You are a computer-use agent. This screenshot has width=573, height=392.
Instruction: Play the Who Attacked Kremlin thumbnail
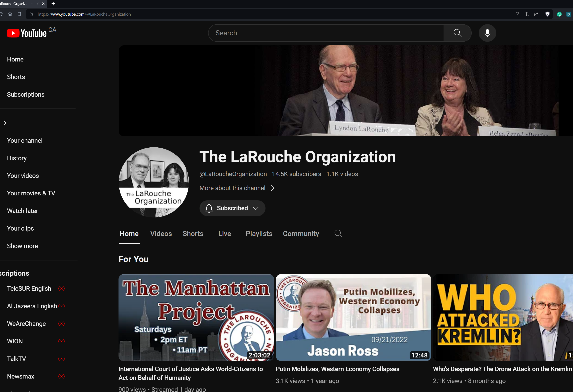(503, 318)
